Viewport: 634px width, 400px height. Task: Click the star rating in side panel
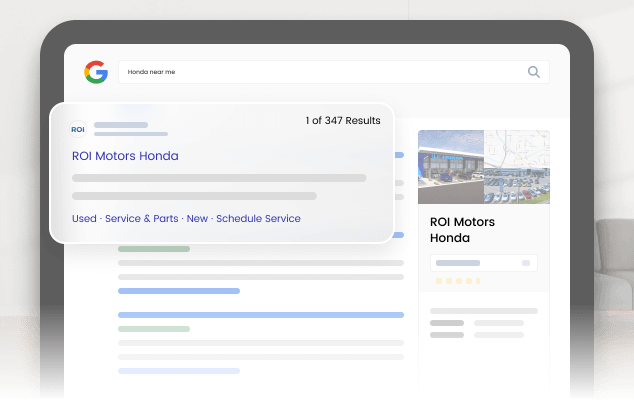[458, 281]
